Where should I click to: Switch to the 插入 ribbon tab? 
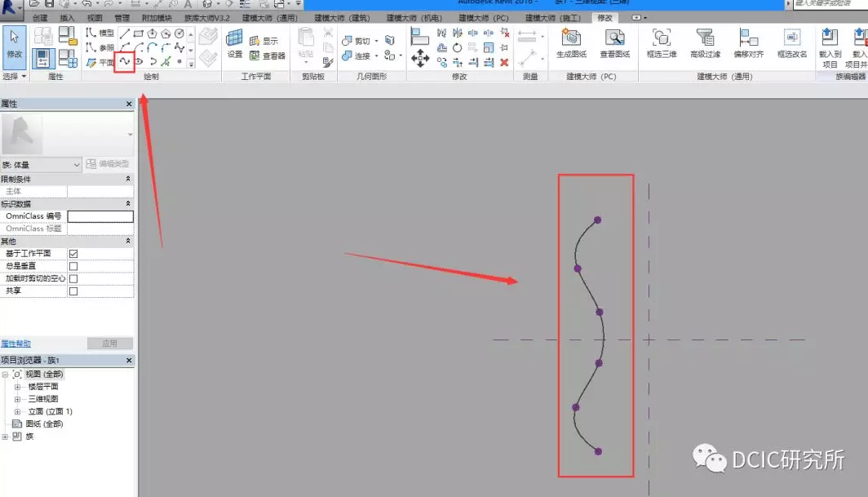(x=67, y=18)
